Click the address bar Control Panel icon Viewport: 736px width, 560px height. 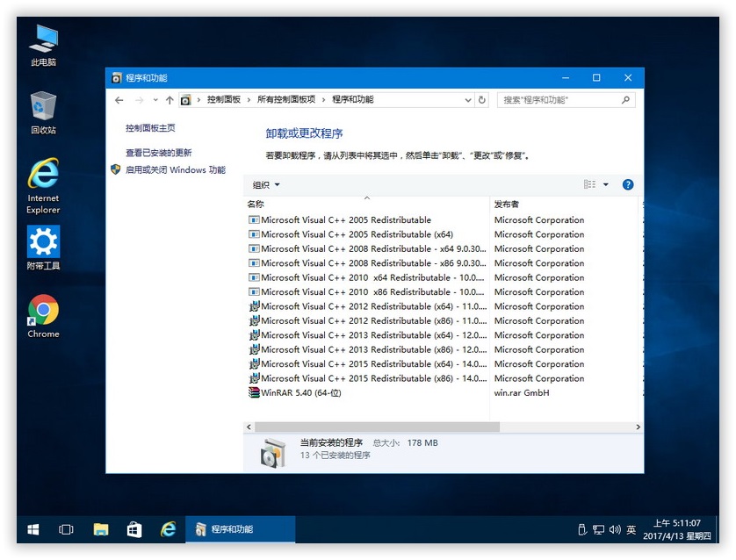point(186,100)
